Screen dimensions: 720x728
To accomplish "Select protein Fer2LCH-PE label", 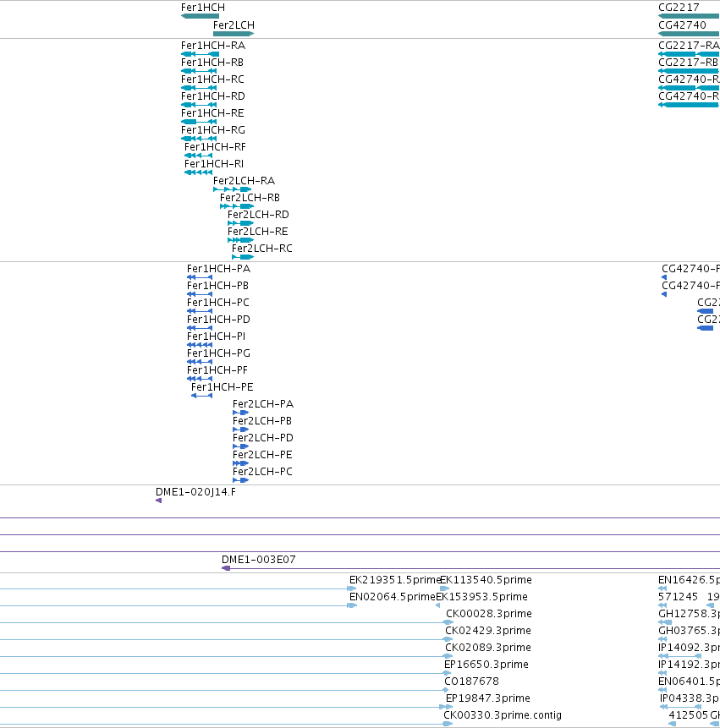I will tap(262, 455).
